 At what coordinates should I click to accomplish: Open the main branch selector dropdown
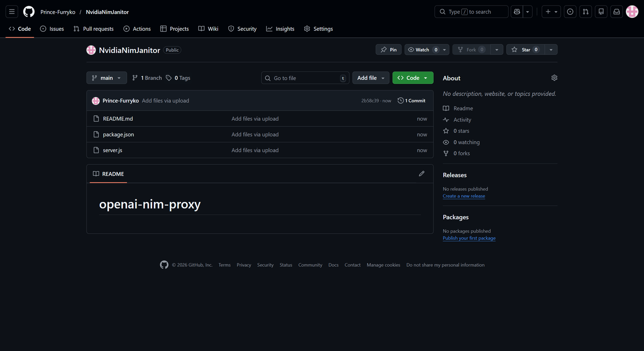(106, 78)
